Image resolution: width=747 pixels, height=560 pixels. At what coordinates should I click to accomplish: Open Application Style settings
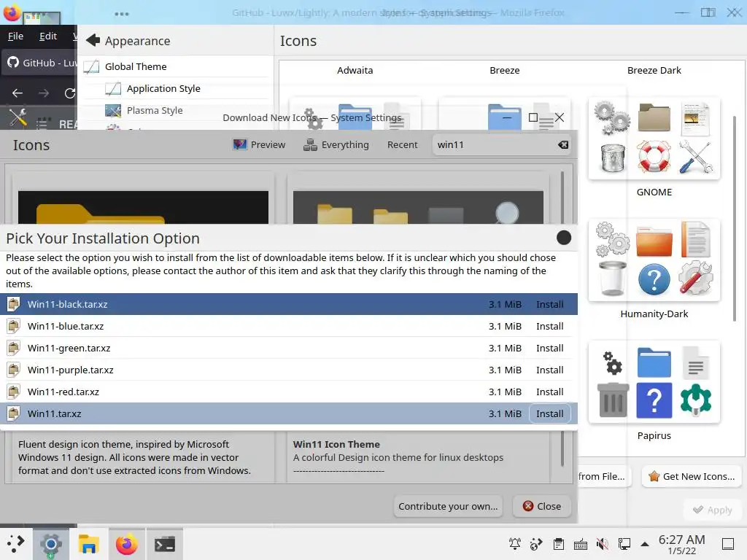tap(177, 88)
